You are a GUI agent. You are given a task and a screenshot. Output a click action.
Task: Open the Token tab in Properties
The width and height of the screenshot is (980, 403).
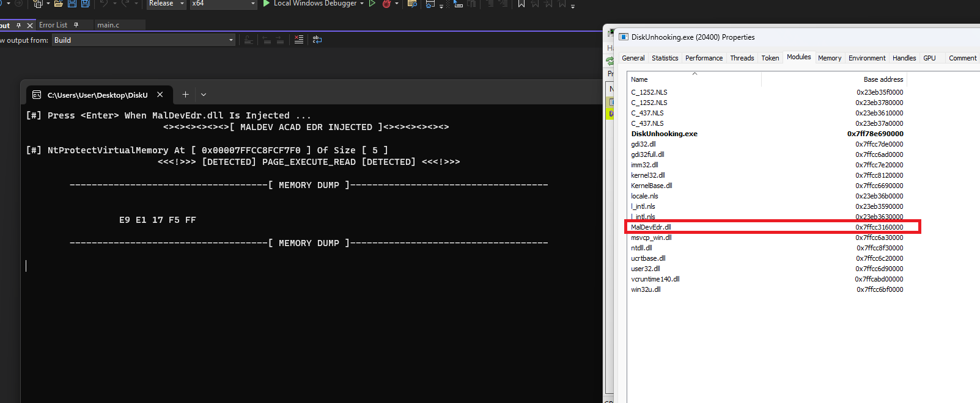(770, 58)
